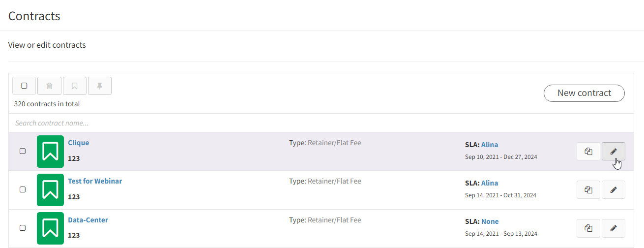Click the green bookmark icon for Data-Center
The width and height of the screenshot is (644, 248).
point(50,228)
